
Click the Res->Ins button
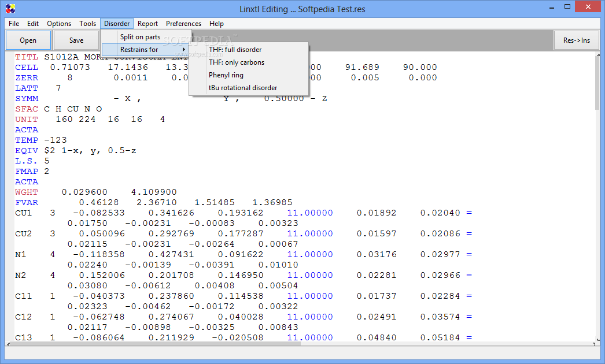[x=577, y=40]
